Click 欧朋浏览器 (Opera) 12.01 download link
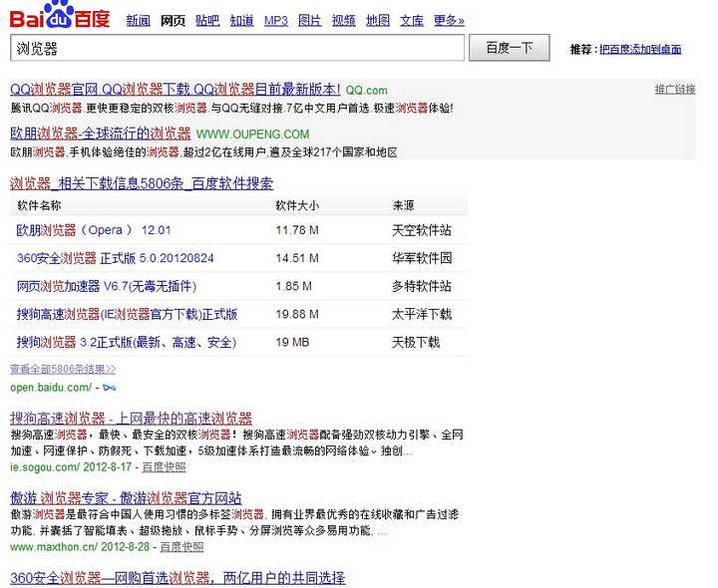The height and width of the screenshot is (588, 718). coord(94,229)
